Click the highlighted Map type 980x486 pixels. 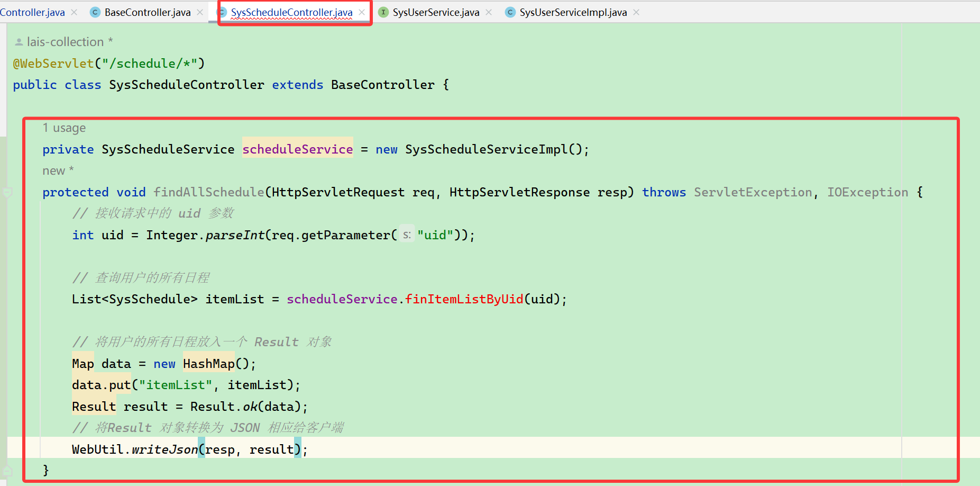pos(83,364)
